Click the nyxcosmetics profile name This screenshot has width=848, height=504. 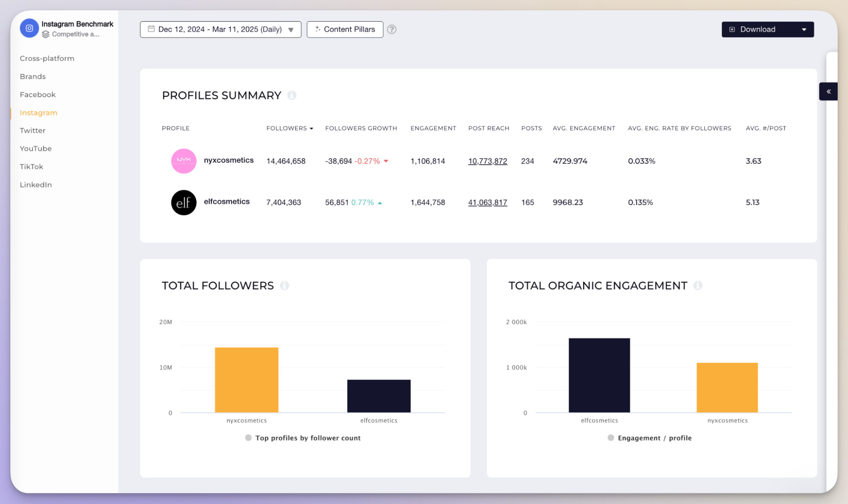(x=228, y=160)
